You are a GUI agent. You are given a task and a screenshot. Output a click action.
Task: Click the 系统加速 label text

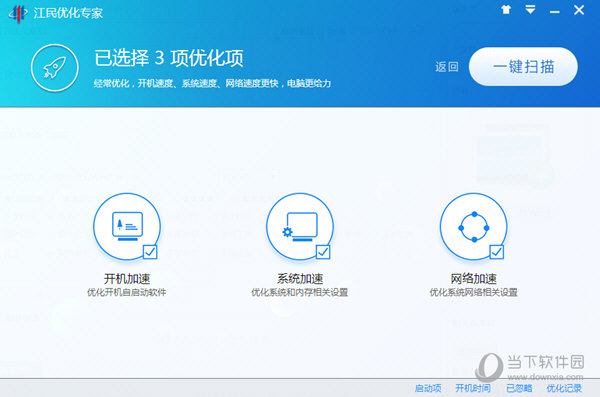click(300, 278)
